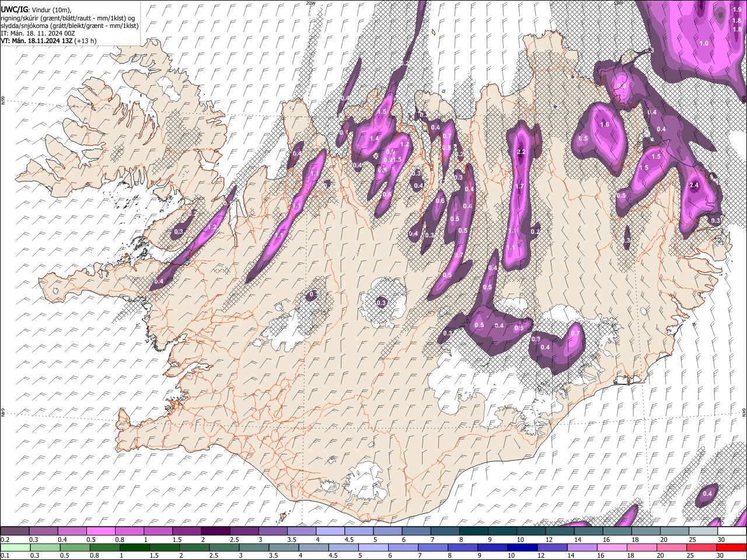This screenshot has width=747, height=560.
Task: Click light lavender upper swatch between 4 and 4.5
Action: tap(329, 531)
